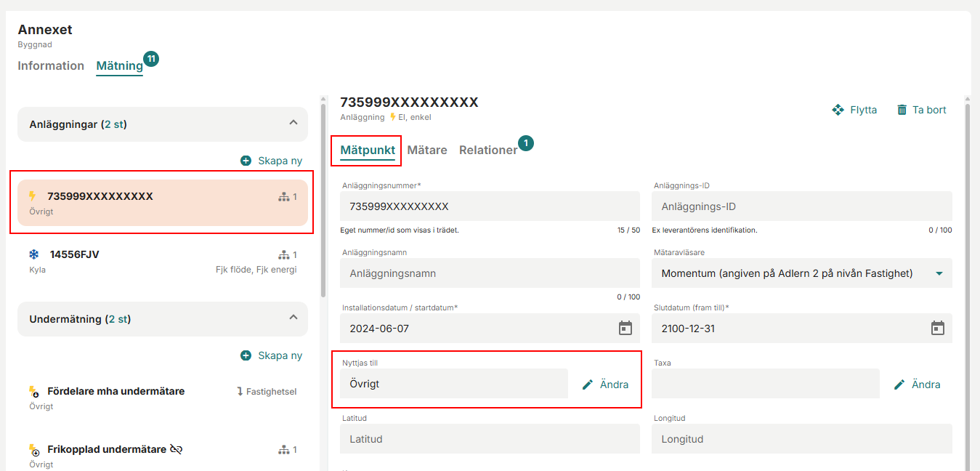Select Frikopplad undermätare in list
The width and height of the screenshot is (980, 471).
tap(107, 449)
